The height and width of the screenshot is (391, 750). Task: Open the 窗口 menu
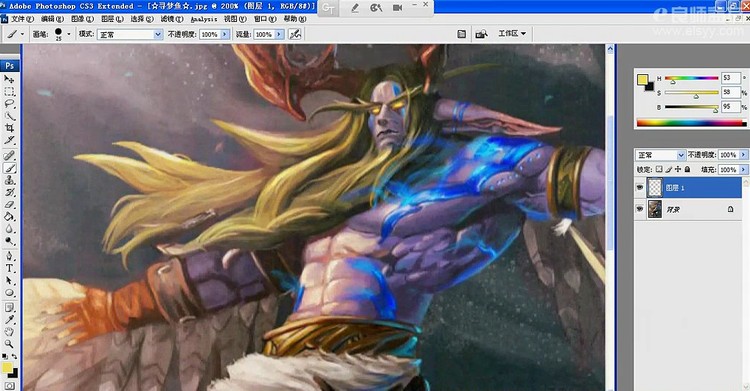265,19
